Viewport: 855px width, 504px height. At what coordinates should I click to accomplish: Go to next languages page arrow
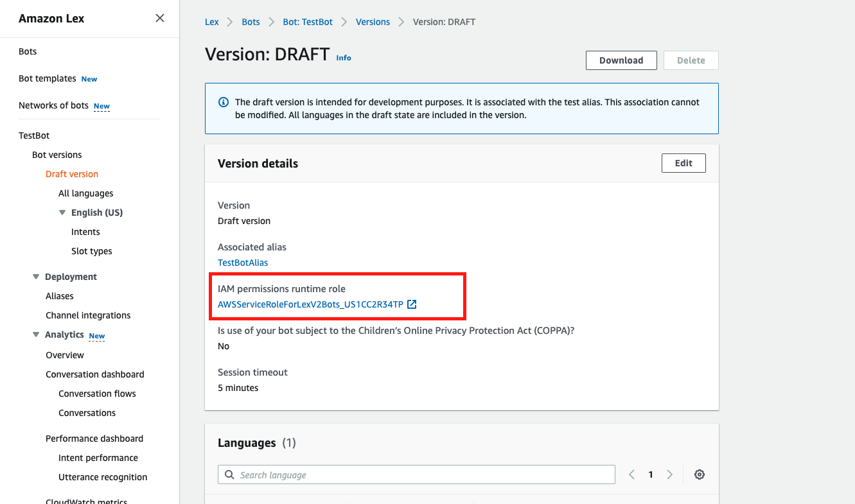pyautogui.click(x=669, y=474)
